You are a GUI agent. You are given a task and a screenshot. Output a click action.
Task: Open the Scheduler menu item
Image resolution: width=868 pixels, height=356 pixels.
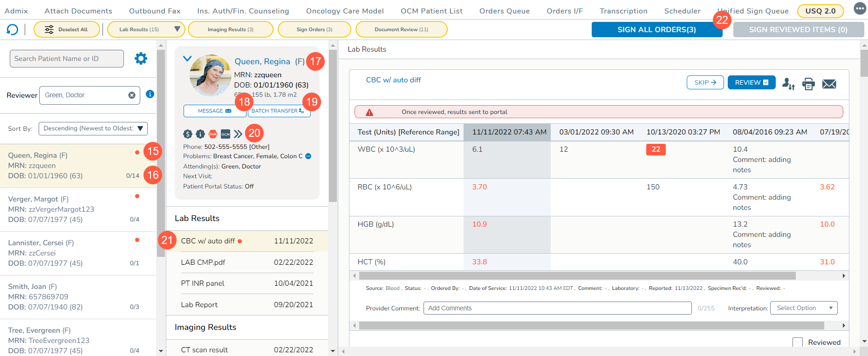[682, 11]
